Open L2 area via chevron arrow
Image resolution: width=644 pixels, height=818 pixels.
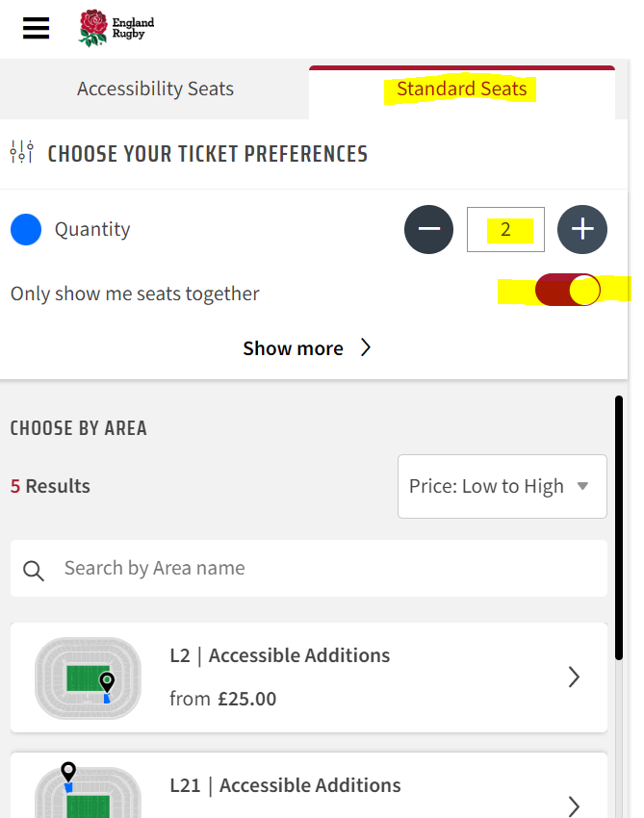click(x=574, y=677)
